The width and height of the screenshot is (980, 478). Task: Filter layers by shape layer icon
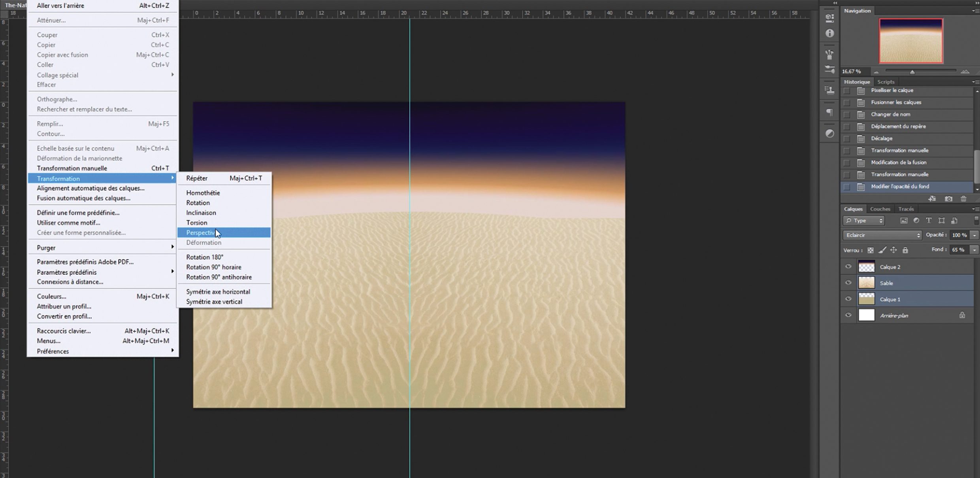coord(942,221)
